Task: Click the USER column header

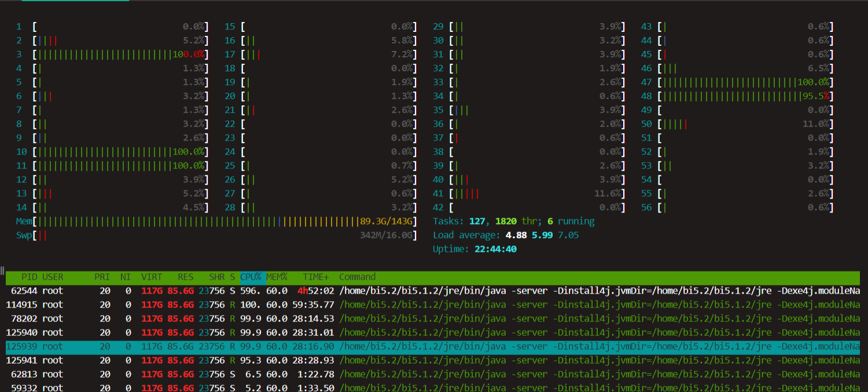Action: pos(53,277)
